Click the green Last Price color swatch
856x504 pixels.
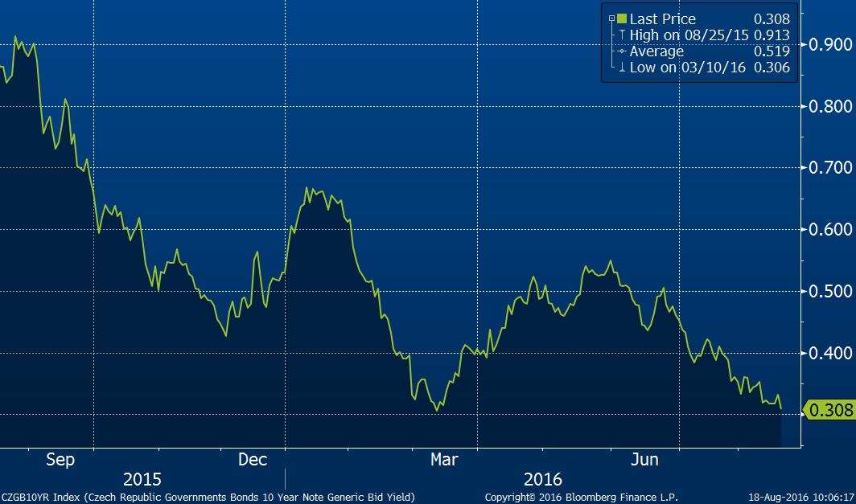coord(622,19)
